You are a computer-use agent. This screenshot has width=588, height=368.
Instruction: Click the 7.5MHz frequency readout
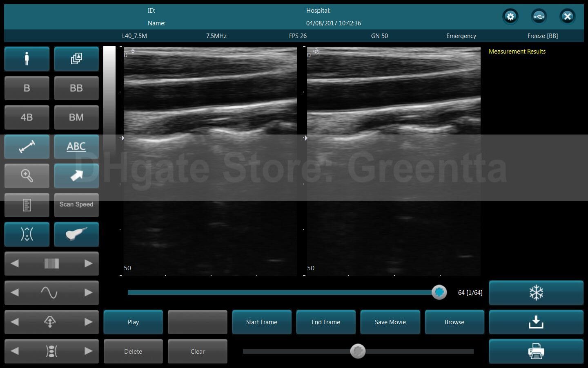[216, 36]
